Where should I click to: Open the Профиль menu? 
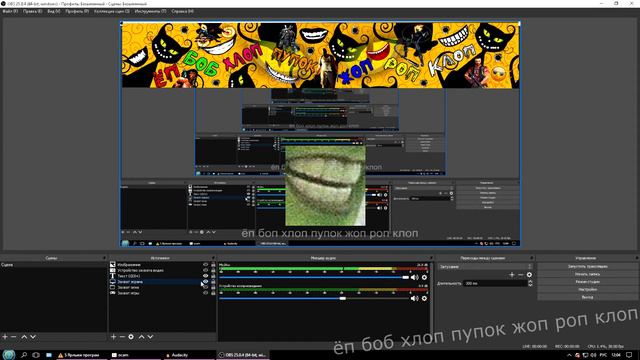[x=77, y=11]
